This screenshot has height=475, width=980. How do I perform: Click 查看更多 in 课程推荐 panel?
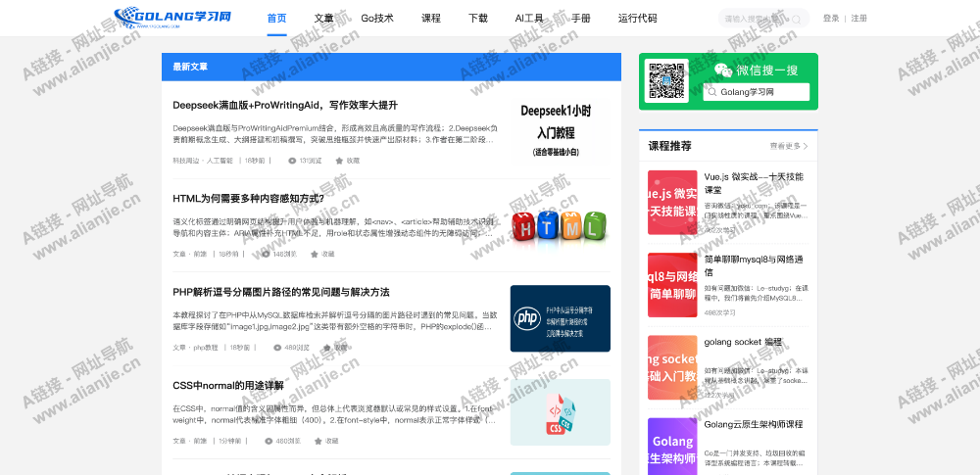pos(789,146)
